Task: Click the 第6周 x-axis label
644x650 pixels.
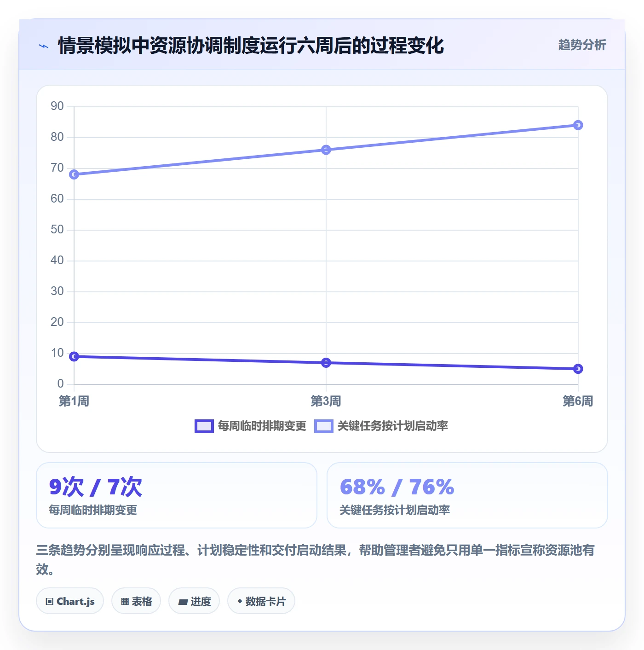Action: pyautogui.click(x=578, y=401)
